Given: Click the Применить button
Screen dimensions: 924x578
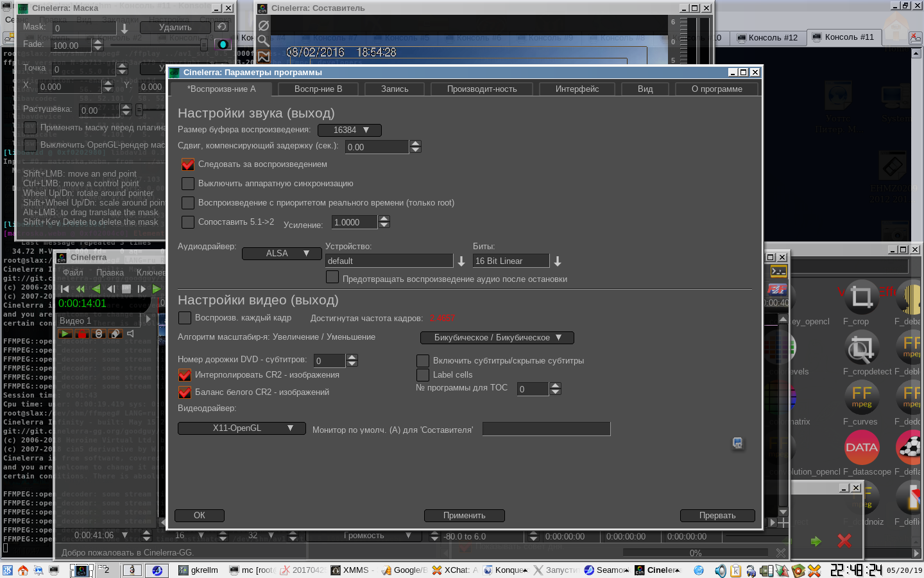Looking at the screenshot, I should [x=465, y=516].
